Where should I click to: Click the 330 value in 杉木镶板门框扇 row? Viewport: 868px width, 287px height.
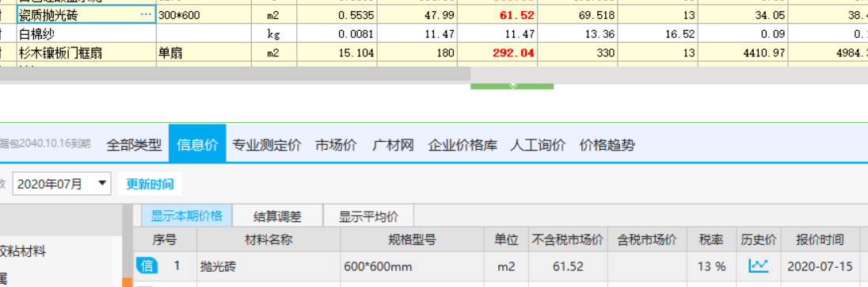(x=578, y=53)
